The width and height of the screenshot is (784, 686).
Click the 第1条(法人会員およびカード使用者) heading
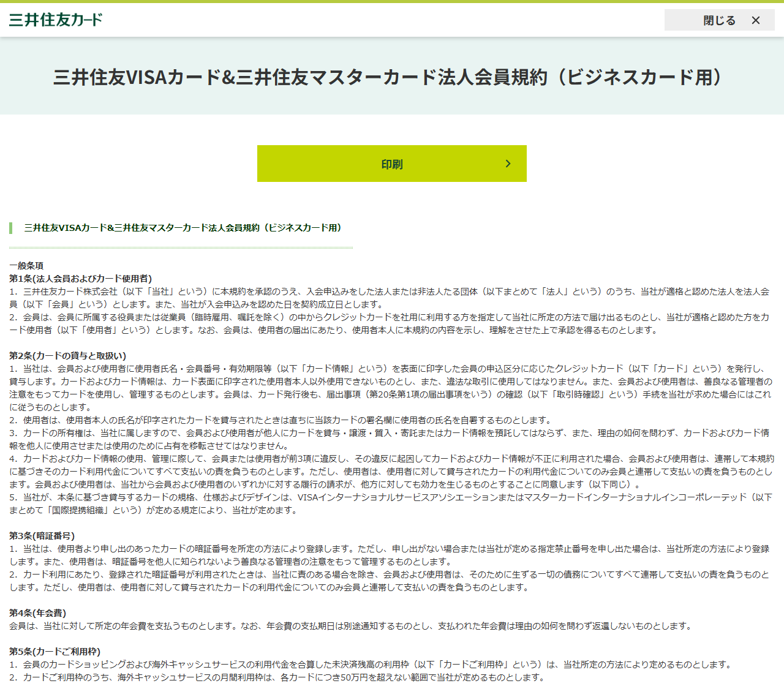(x=80, y=279)
